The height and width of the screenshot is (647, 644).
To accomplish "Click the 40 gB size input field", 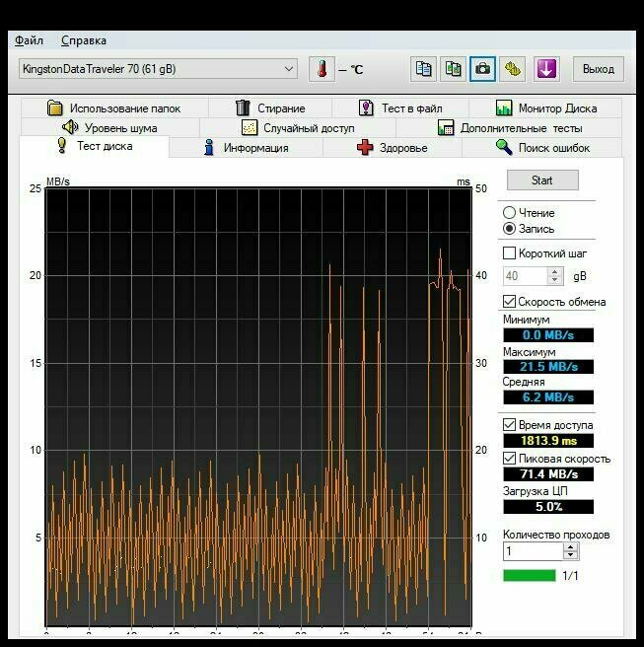I will coord(526,275).
